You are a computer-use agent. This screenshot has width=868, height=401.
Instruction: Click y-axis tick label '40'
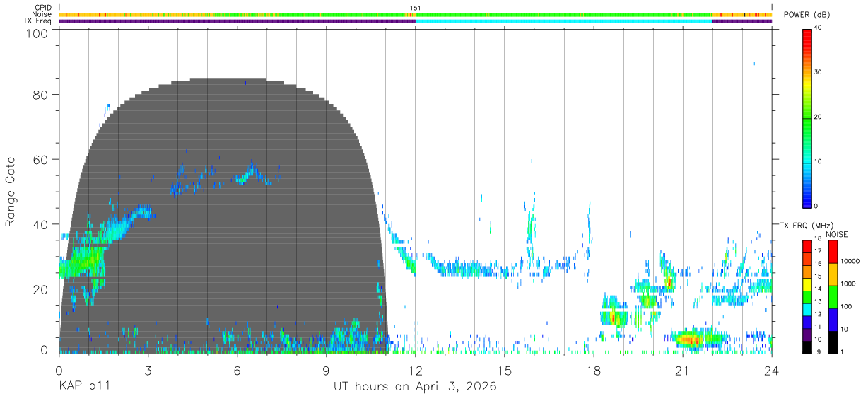pyautogui.click(x=41, y=225)
